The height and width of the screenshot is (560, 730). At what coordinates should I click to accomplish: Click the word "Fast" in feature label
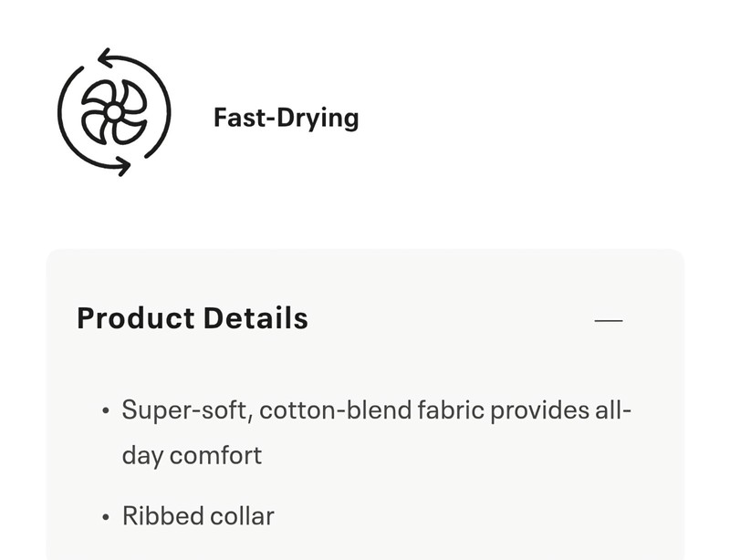click(x=239, y=118)
